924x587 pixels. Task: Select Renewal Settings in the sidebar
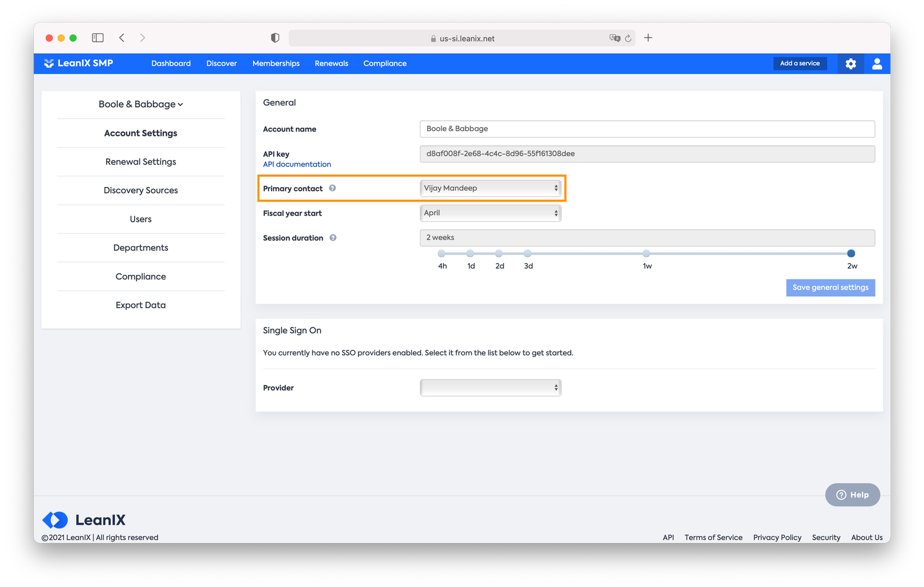pos(141,162)
